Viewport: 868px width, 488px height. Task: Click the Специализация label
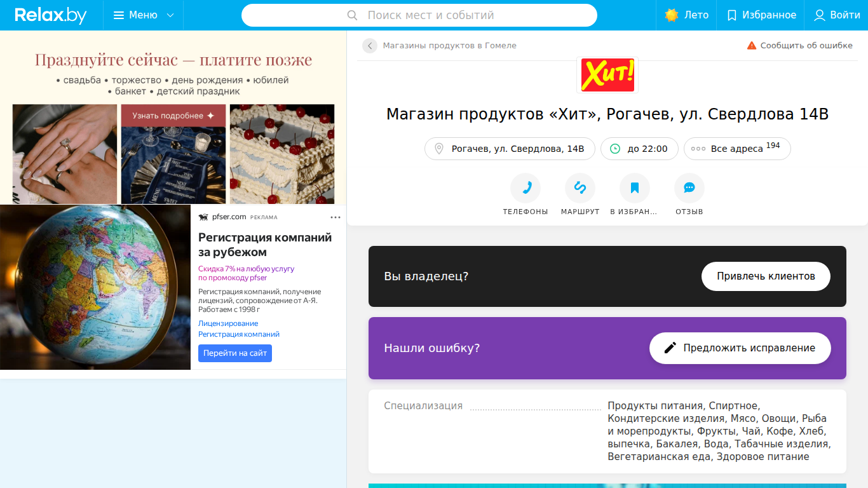[x=423, y=406]
